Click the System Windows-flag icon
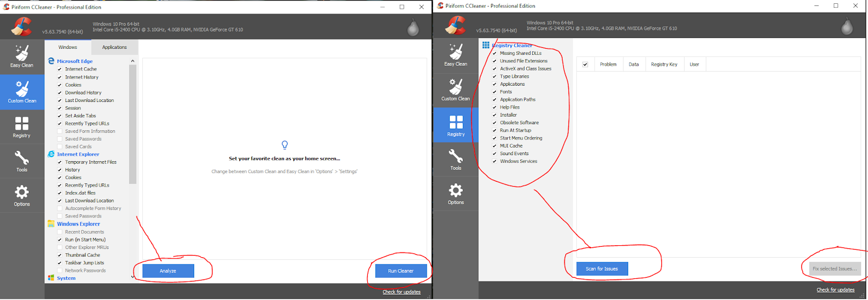The image size is (868, 300). point(51,278)
